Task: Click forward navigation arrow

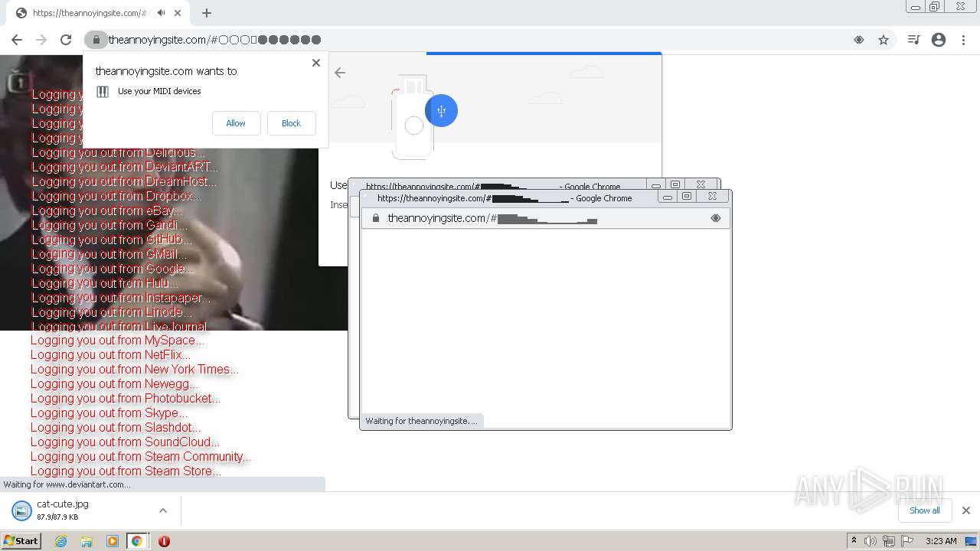Action: (x=41, y=40)
